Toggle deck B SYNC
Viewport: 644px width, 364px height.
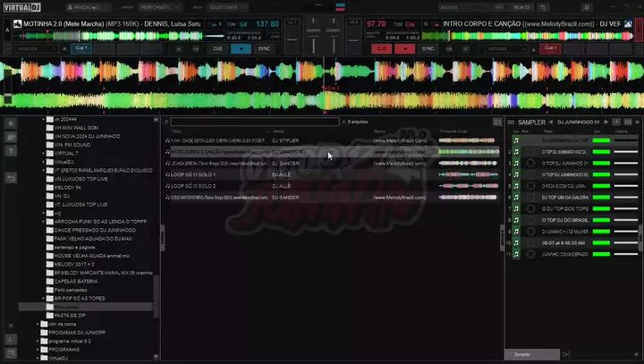click(x=428, y=49)
